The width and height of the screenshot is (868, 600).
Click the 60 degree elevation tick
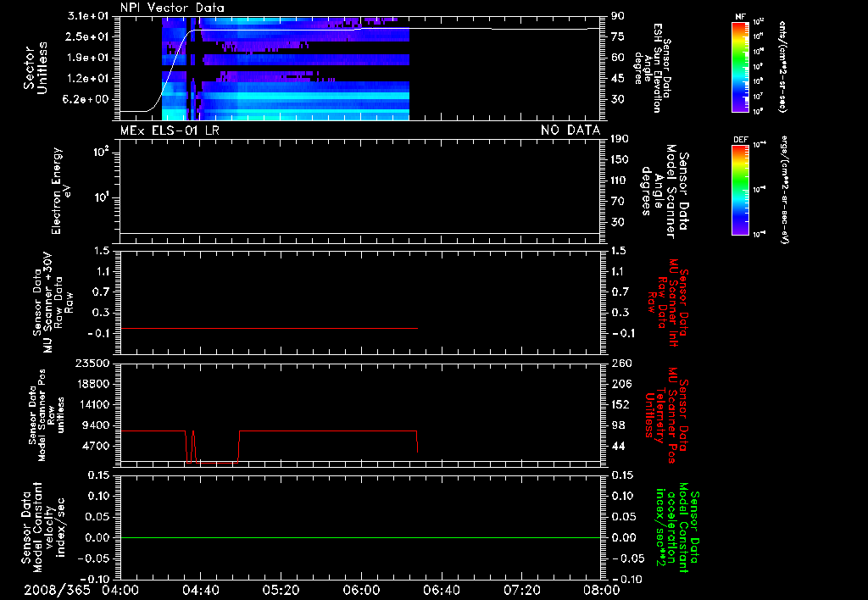(x=618, y=58)
